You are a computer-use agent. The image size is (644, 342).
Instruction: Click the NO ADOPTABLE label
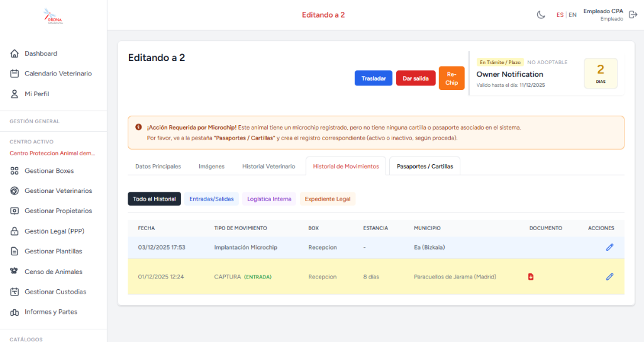click(x=547, y=62)
